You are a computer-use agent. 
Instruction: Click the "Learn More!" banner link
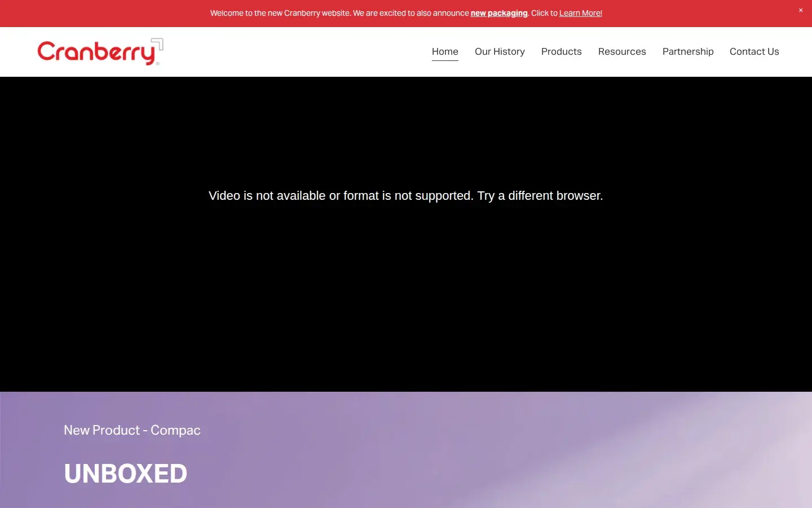581,13
